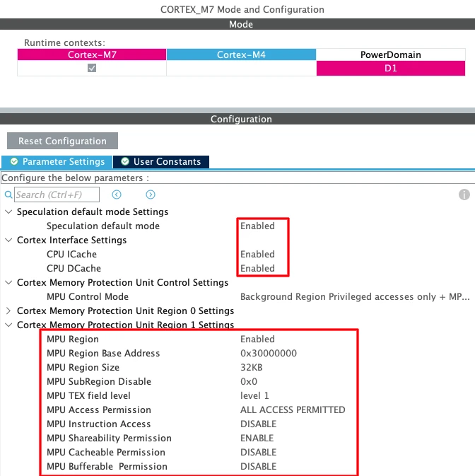Go to next search result arrow
This screenshot has height=476, width=475.
151,195
